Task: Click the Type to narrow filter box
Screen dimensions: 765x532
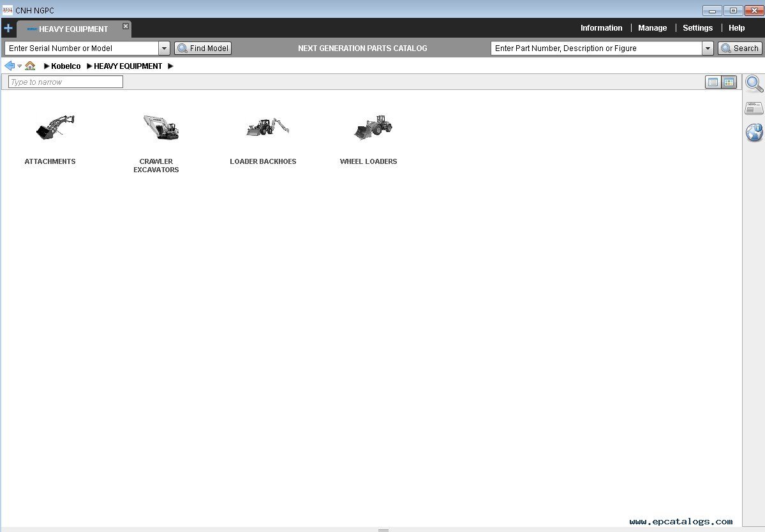Action: pos(65,82)
